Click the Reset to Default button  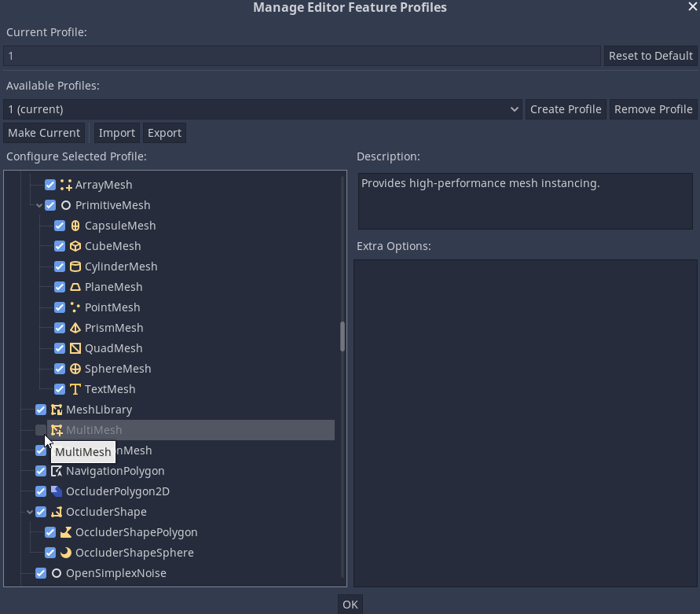pos(650,55)
